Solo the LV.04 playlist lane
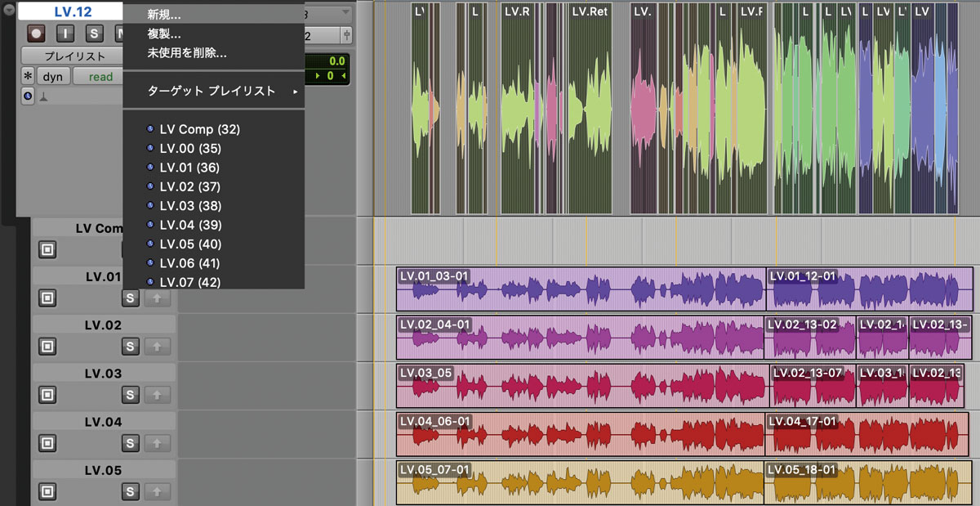This screenshot has height=506, width=980. pos(131,443)
